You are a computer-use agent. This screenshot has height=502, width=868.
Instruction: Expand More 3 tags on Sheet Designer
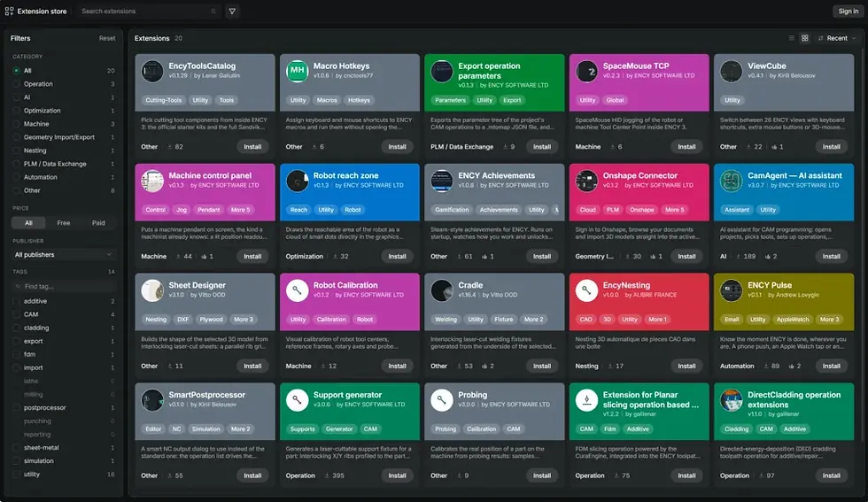coord(244,320)
